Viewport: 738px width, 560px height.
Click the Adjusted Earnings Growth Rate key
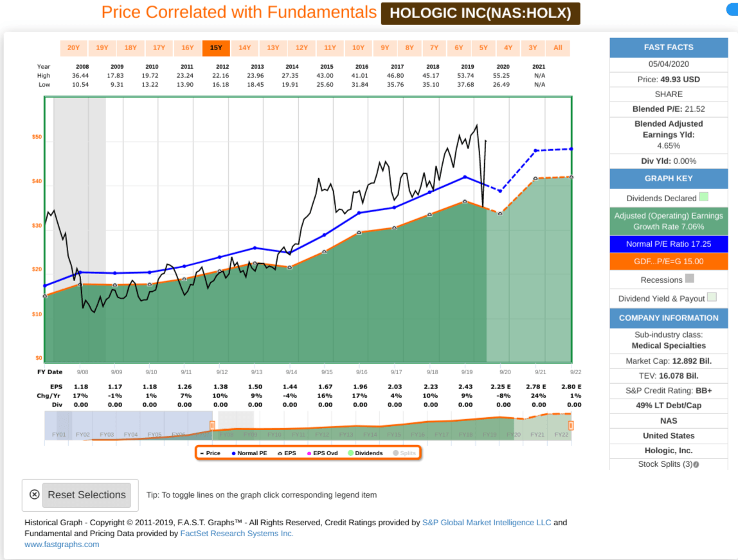[x=669, y=221]
